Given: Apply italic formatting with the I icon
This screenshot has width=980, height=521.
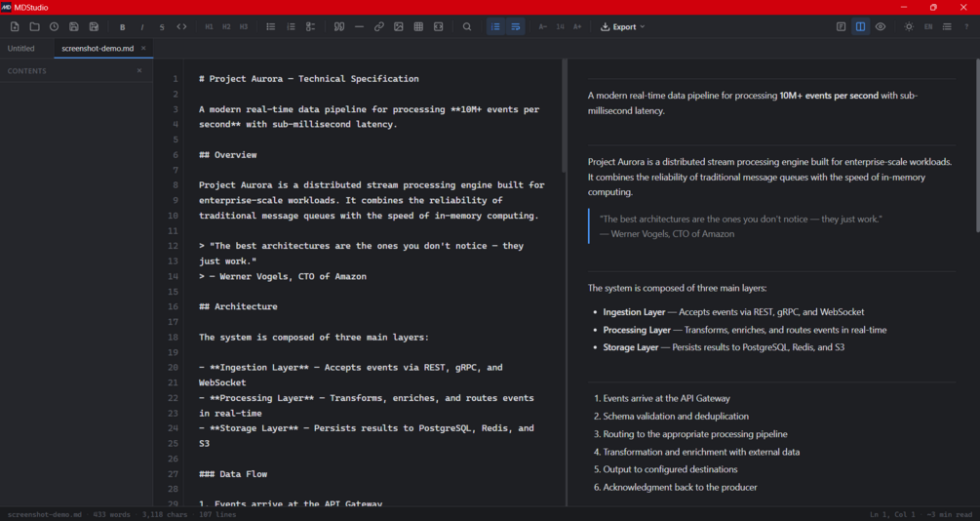Looking at the screenshot, I should coord(142,27).
